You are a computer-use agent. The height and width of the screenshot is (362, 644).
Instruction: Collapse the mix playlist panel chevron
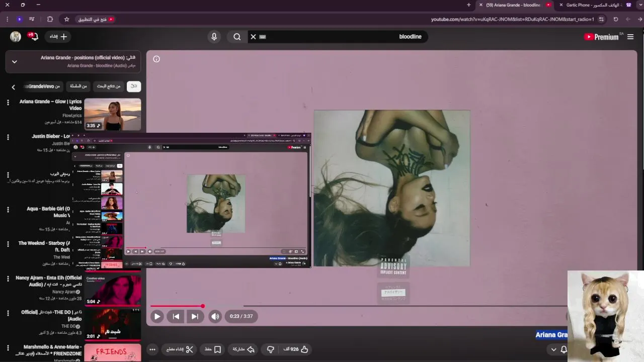15,61
